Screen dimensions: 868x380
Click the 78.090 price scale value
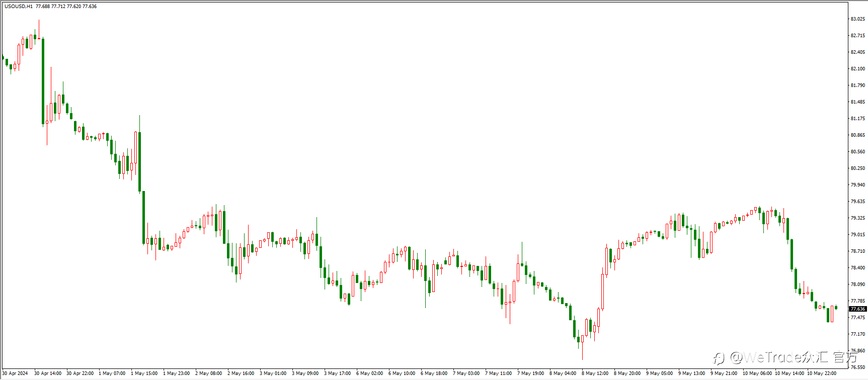click(x=858, y=284)
